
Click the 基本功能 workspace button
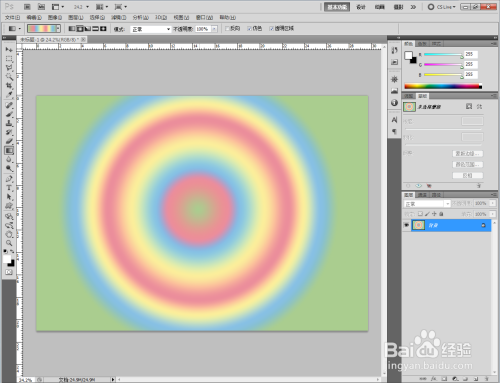tap(337, 7)
